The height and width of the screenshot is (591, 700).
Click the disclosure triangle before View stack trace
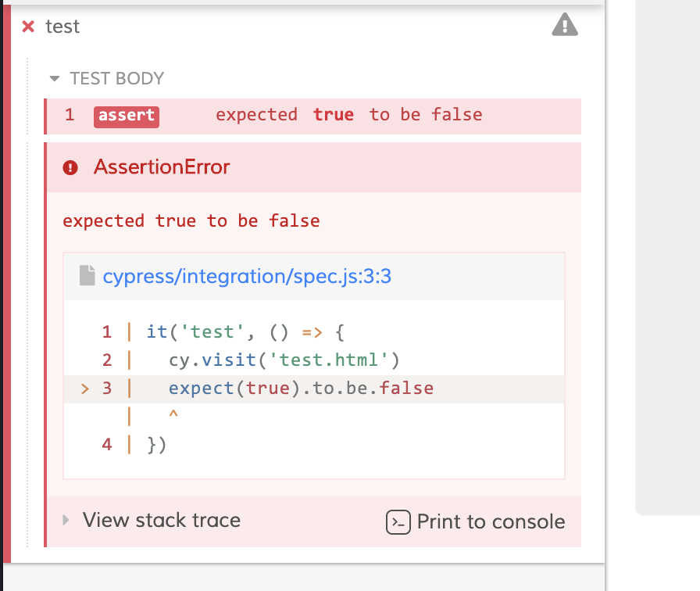(x=66, y=521)
